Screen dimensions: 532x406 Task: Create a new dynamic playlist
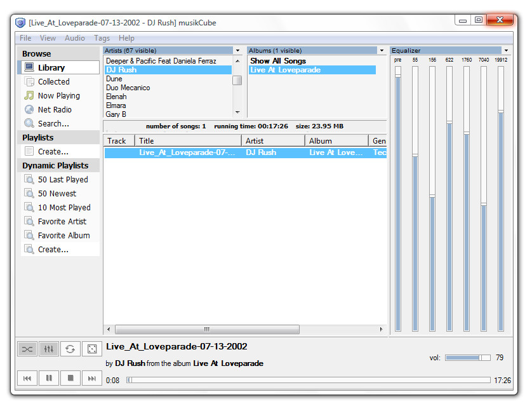click(60, 250)
